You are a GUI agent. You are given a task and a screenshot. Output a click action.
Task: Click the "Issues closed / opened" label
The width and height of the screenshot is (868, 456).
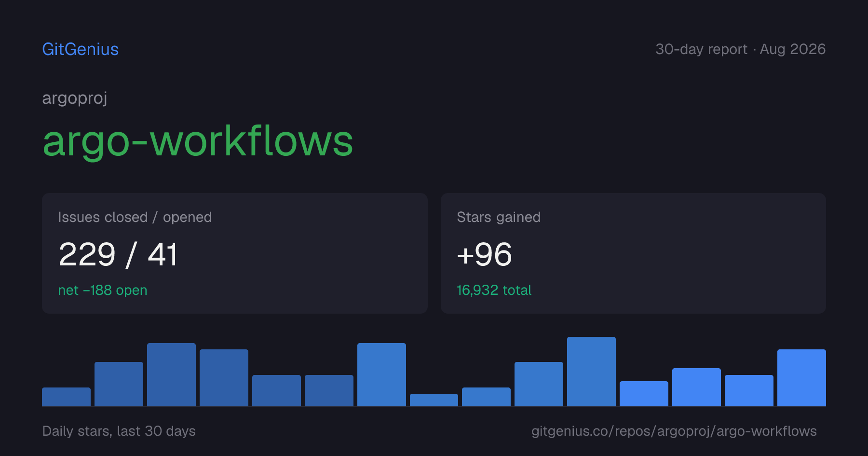point(135,217)
